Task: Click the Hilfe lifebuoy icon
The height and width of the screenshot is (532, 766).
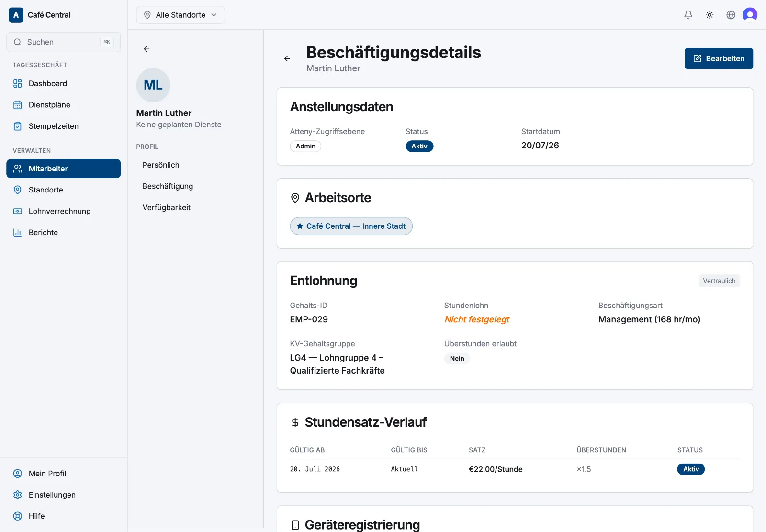Action: tap(18, 516)
